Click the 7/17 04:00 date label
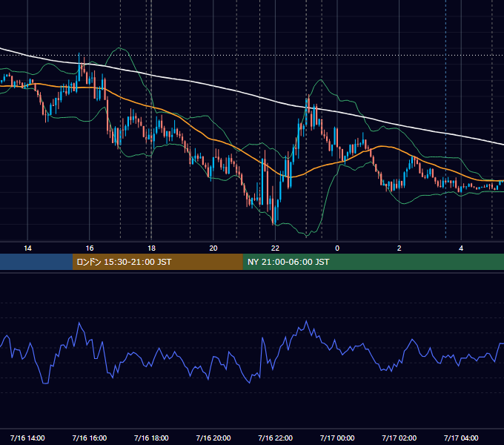The width and height of the screenshot is (504, 445). click(461, 438)
